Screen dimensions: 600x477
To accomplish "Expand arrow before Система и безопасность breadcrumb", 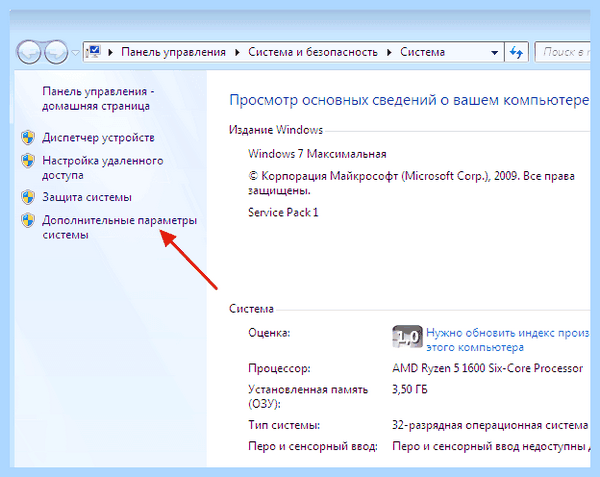I will (x=237, y=52).
